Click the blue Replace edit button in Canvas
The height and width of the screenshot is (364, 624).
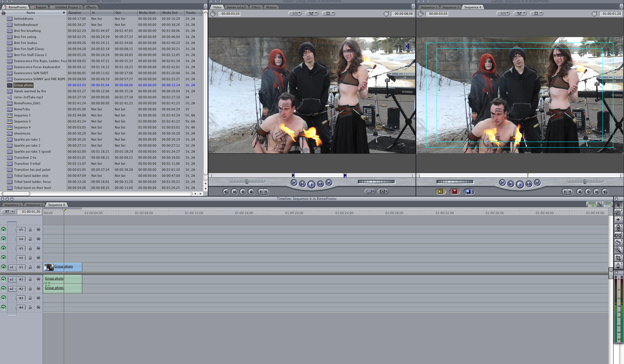click(469, 192)
